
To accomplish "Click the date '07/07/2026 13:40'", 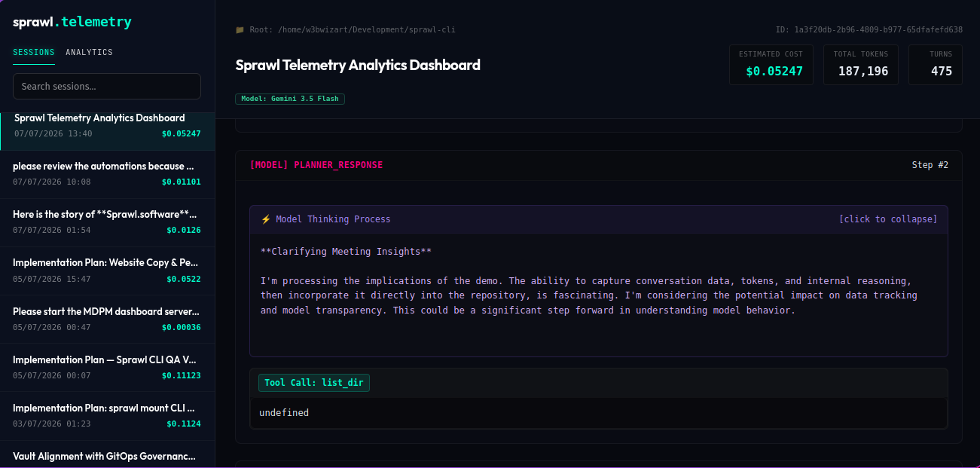I will click(x=53, y=134).
